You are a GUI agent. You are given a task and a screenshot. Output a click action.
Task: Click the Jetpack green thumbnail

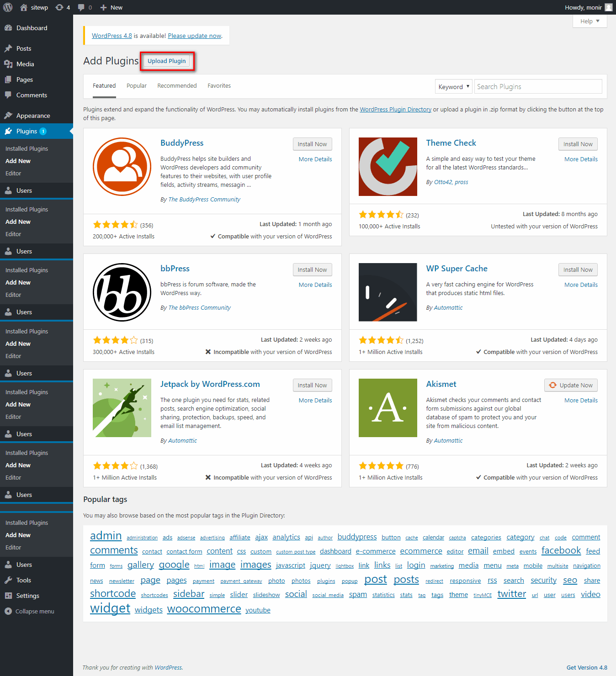[122, 408]
